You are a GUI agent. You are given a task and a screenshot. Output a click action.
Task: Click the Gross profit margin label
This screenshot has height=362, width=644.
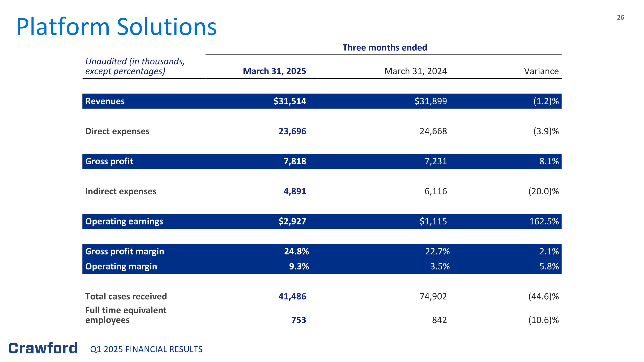125,251
